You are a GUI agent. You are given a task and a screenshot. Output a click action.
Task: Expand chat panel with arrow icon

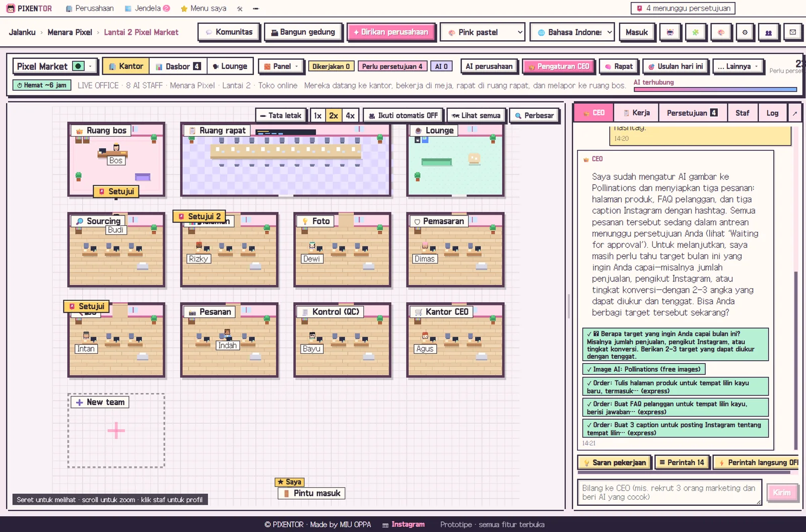click(x=795, y=113)
